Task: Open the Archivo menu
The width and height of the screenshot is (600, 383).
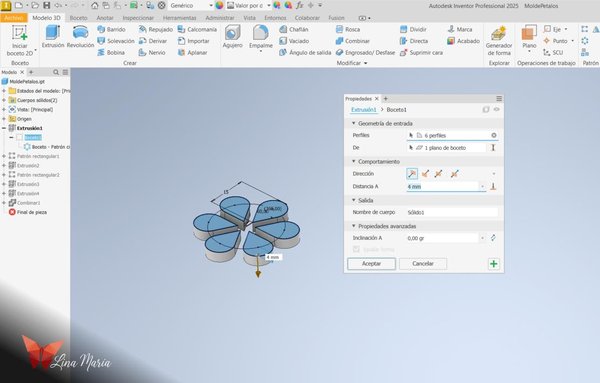Action: pos(14,18)
